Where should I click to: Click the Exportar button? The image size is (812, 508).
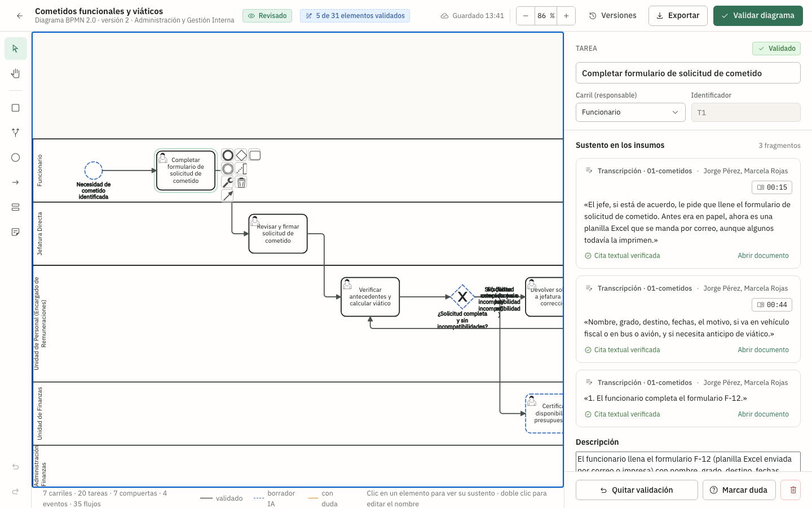click(678, 16)
